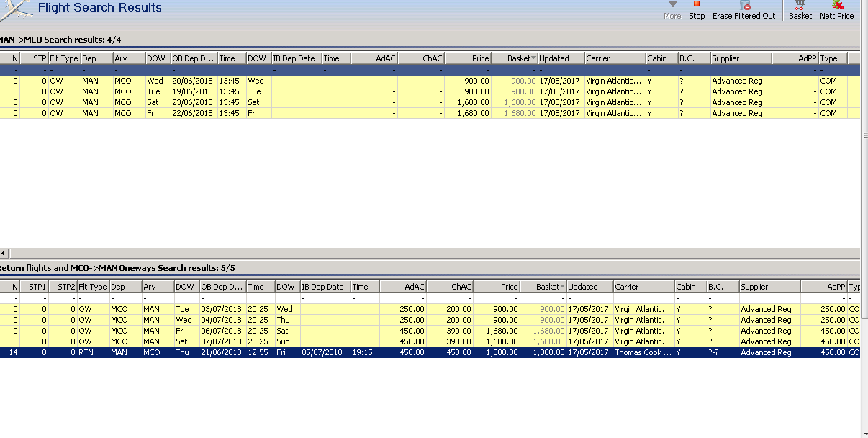Screen dimensions: 868x438
Task: Click the 1,680.00 price in the 22/06/2018 row
Action: (468, 113)
